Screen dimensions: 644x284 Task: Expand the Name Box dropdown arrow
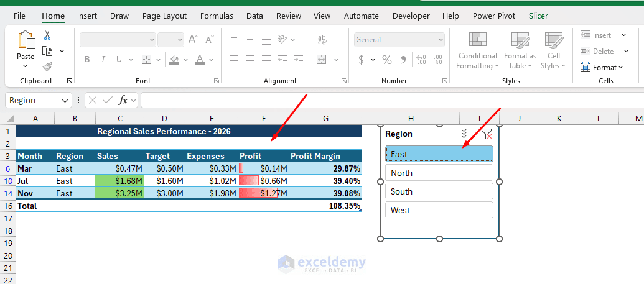click(65, 100)
